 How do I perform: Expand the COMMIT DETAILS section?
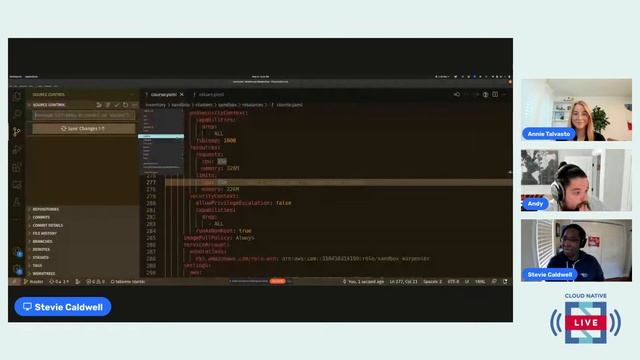coord(48,225)
